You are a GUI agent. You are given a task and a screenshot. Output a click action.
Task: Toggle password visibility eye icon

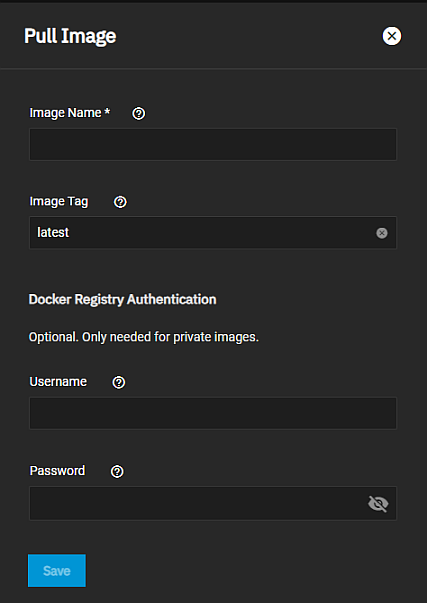pyautogui.click(x=378, y=504)
